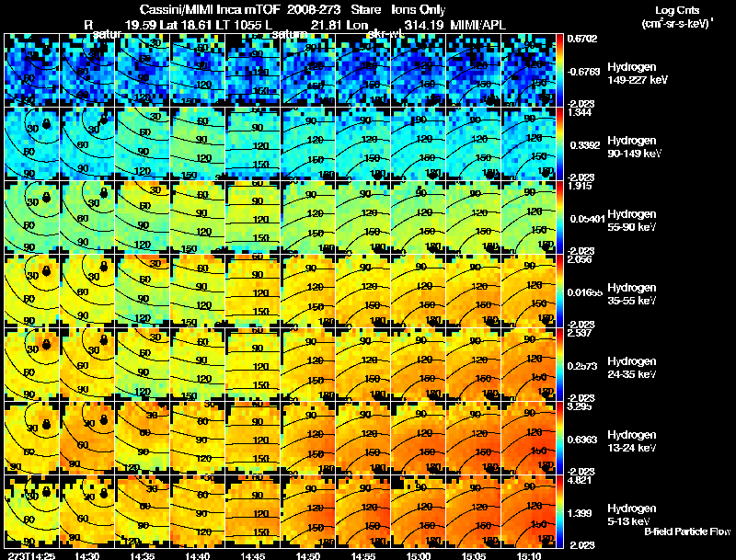Click the 4.821 color scale value
This screenshot has height=560, width=736.
coord(580,481)
